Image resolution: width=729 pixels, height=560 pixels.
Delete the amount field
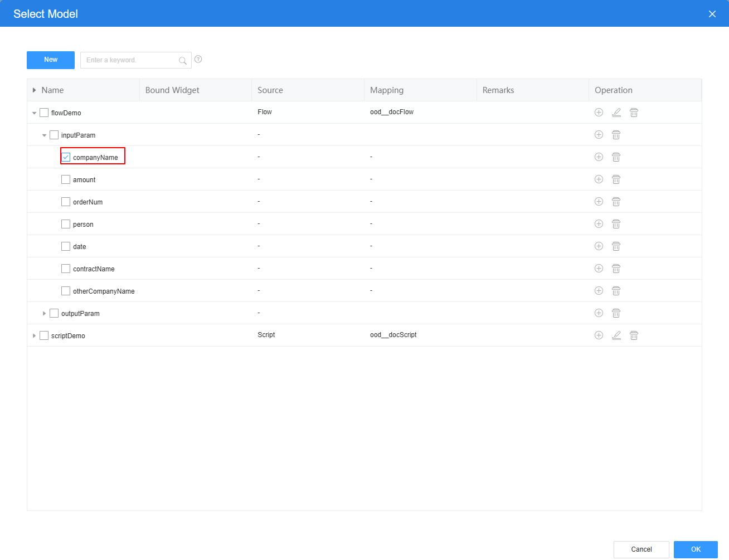tap(616, 179)
